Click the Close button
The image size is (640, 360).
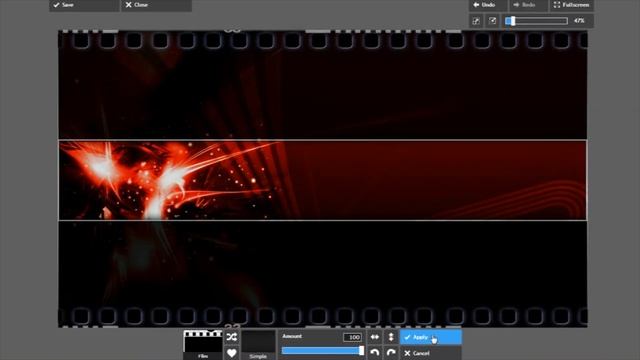pyautogui.click(x=156, y=5)
